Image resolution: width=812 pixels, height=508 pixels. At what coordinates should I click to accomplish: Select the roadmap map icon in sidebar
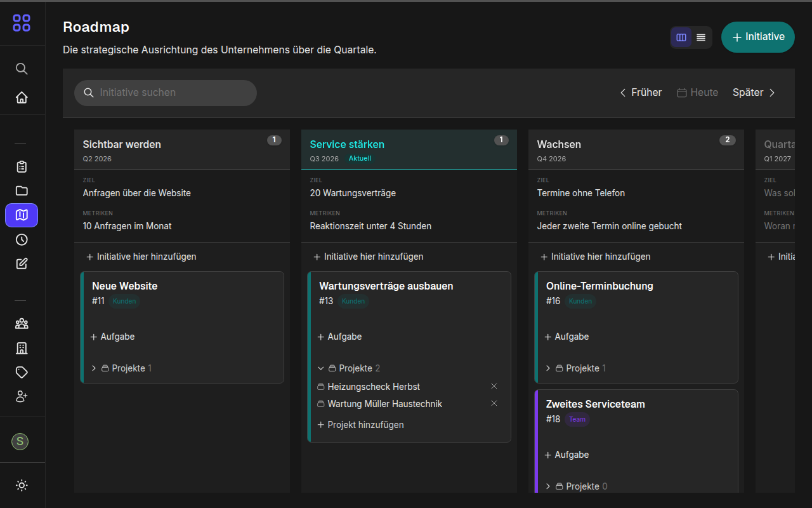(22, 215)
